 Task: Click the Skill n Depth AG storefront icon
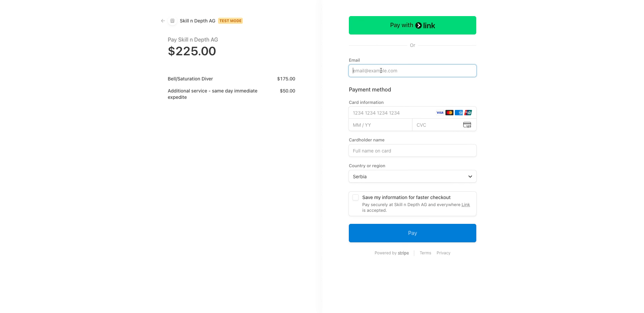[172, 21]
